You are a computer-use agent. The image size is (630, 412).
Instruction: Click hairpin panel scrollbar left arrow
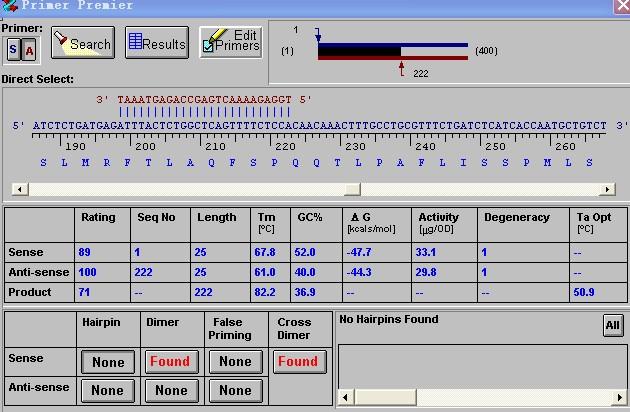(x=346, y=398)
